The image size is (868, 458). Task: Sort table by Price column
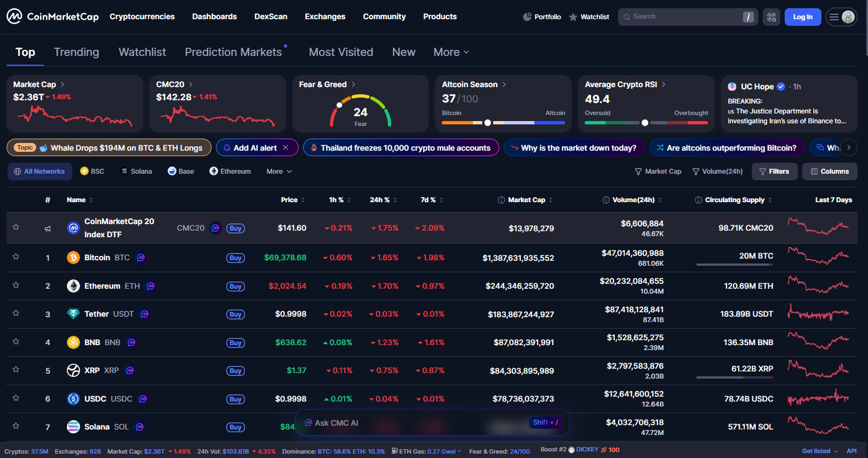point(293,200)
